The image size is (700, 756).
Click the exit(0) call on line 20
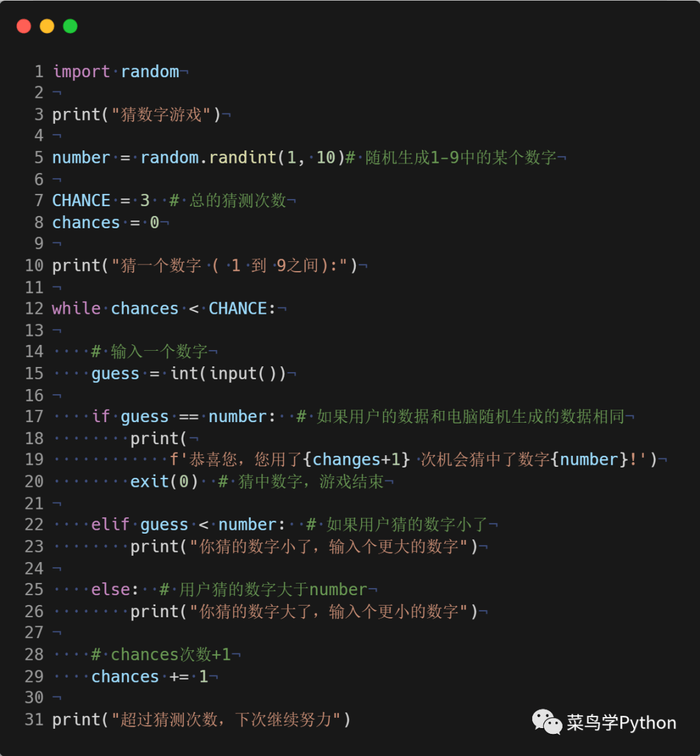164,481
